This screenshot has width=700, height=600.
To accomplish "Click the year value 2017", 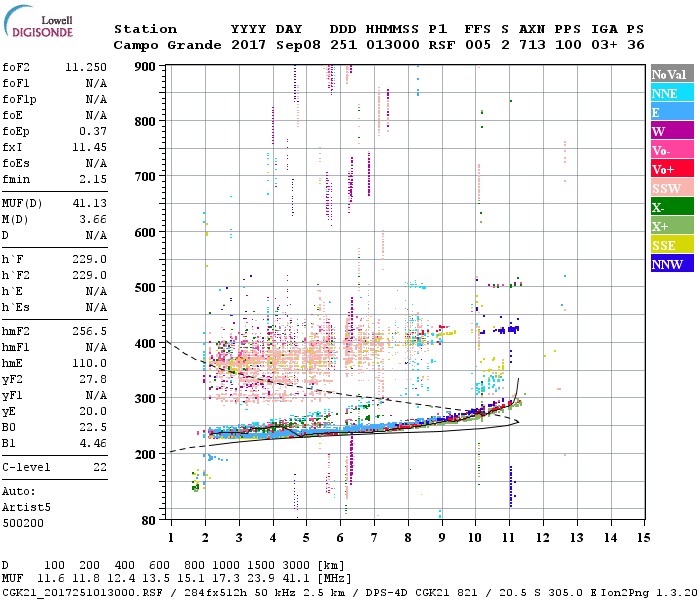I will pyautogui.click(x=249, y=45).
